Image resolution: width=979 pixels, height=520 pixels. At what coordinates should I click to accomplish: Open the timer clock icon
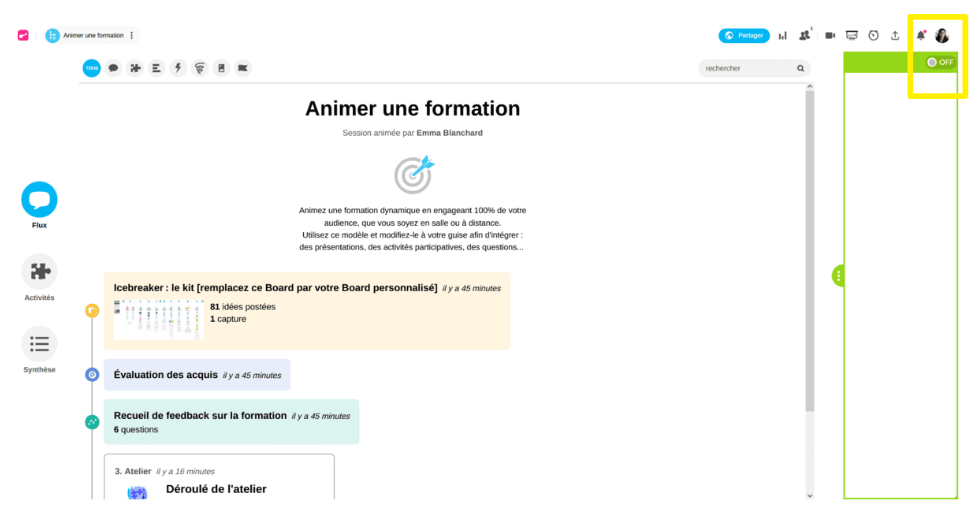(x=873, y=36)
